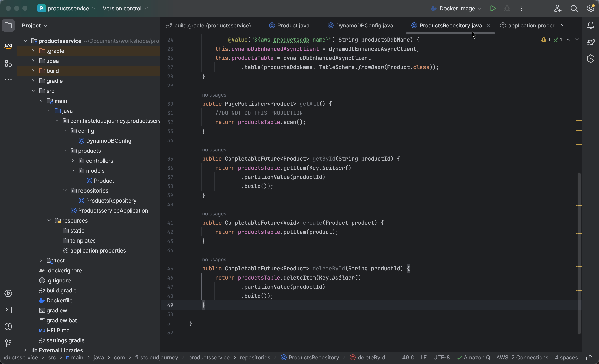Open the Terminal tool window

(x=8, y=310)
